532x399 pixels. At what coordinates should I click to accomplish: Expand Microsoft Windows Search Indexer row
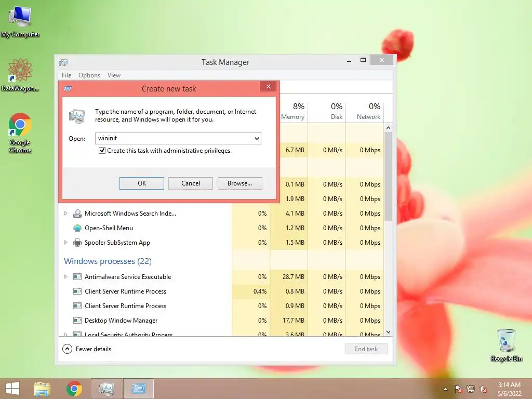click(66, 214)
